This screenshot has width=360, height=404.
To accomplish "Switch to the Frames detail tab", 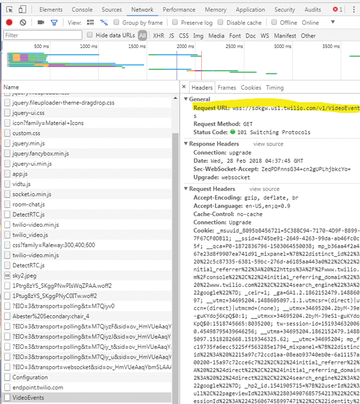I will coord(227,87).
